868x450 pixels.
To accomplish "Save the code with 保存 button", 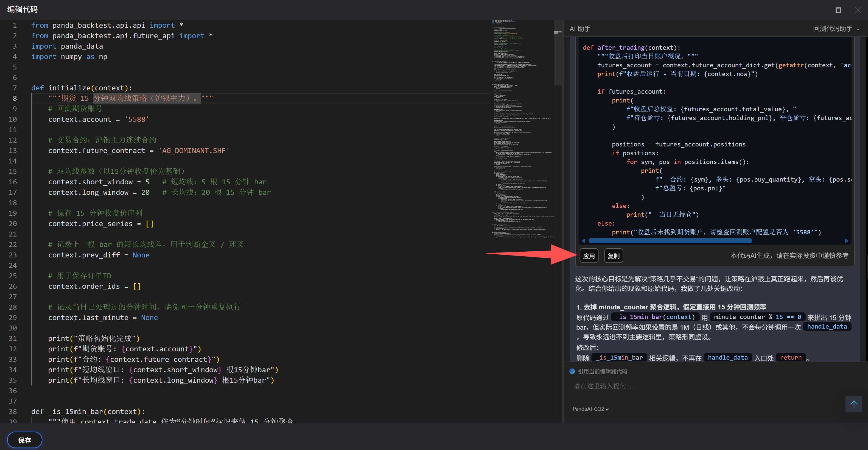I will pyautogui.click(x=25, y=440).
